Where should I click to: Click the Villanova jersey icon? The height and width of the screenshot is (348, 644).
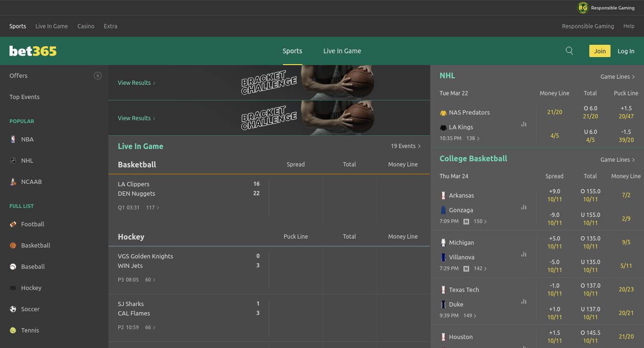pos(443,257)
